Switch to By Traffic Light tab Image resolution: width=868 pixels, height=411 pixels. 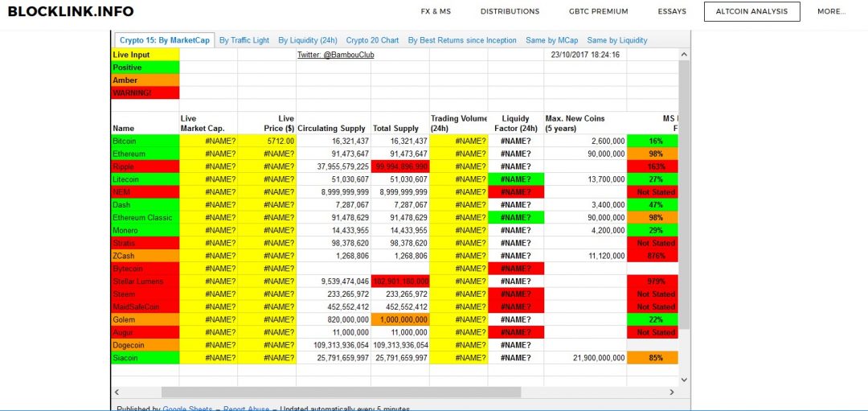[244, 40]
